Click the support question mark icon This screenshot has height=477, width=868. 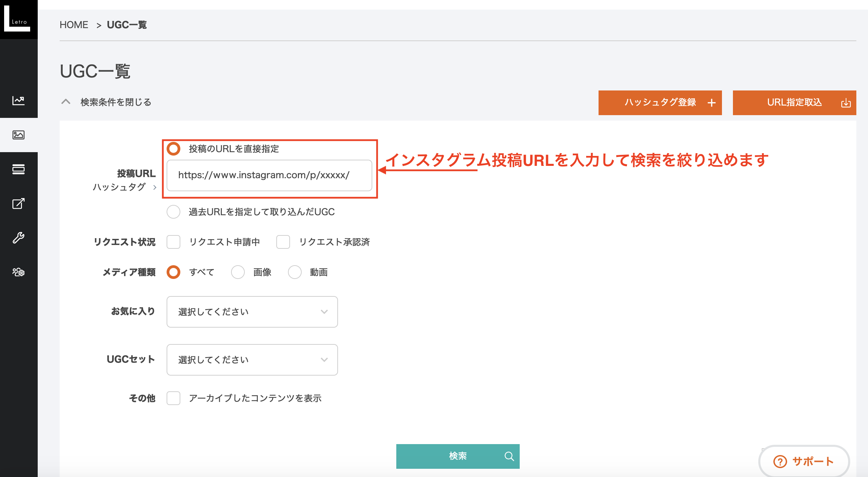click(780, 462)
